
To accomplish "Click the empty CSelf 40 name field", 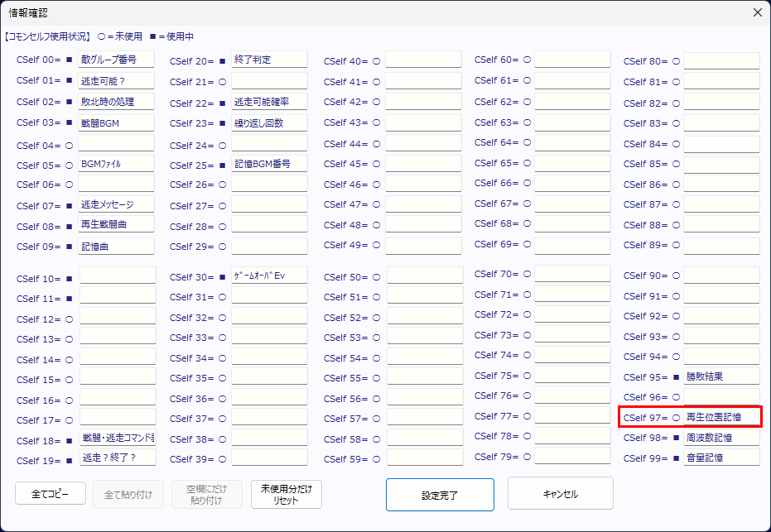I will (423, 60).
